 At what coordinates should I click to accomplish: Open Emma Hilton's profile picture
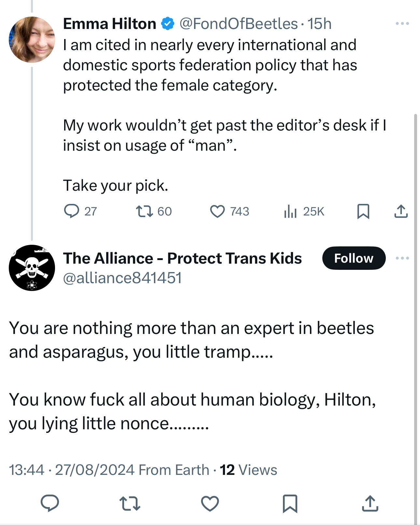tap(32, 40)
